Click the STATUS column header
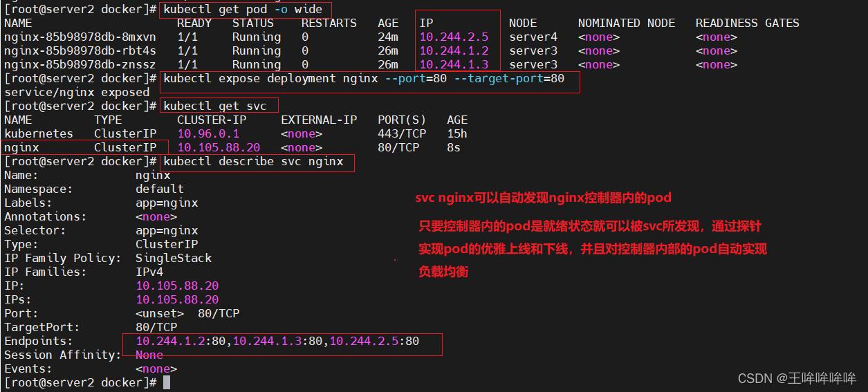The height and width of the screenshot is (392, 868). [x=253, y=23]
